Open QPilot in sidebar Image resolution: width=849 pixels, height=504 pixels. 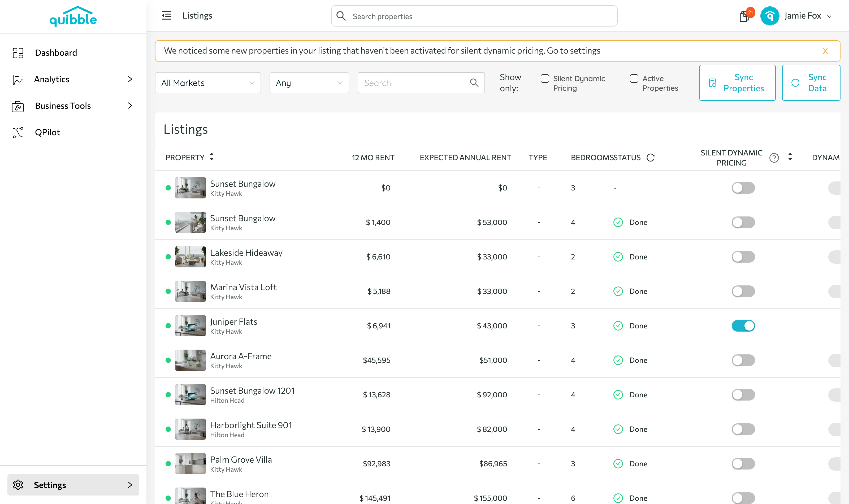[47, 132]
